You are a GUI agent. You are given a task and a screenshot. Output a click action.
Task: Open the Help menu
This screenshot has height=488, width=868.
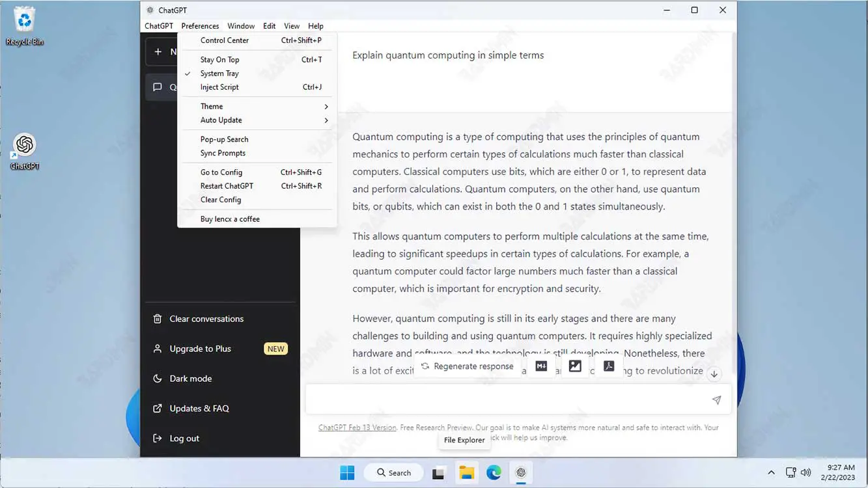pyautogui.click(x=316, y=26)
